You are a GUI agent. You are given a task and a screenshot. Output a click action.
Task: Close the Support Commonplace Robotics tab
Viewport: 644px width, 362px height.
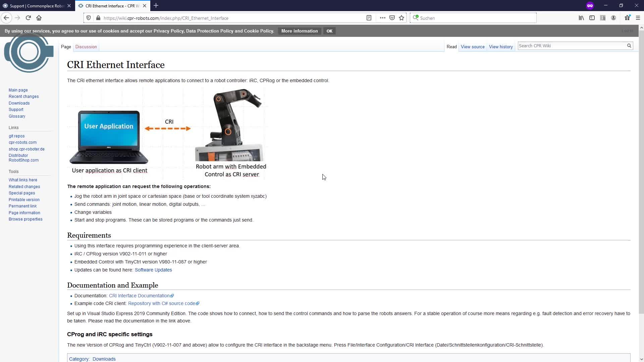(x=69, y=6)
